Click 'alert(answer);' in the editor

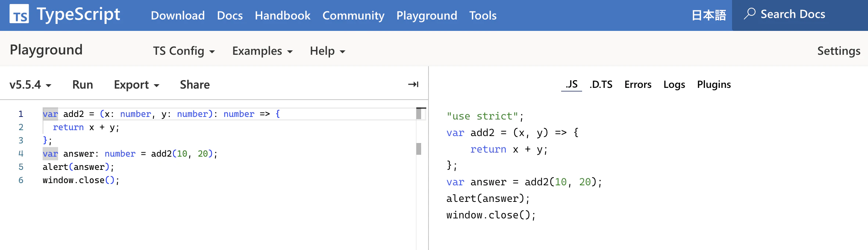[78, 167]
